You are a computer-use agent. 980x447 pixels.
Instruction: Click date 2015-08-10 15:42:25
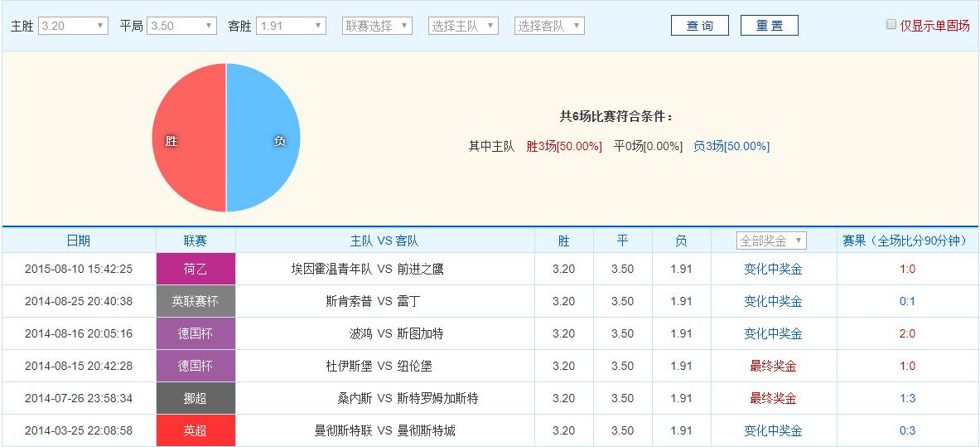pos(79,270)
